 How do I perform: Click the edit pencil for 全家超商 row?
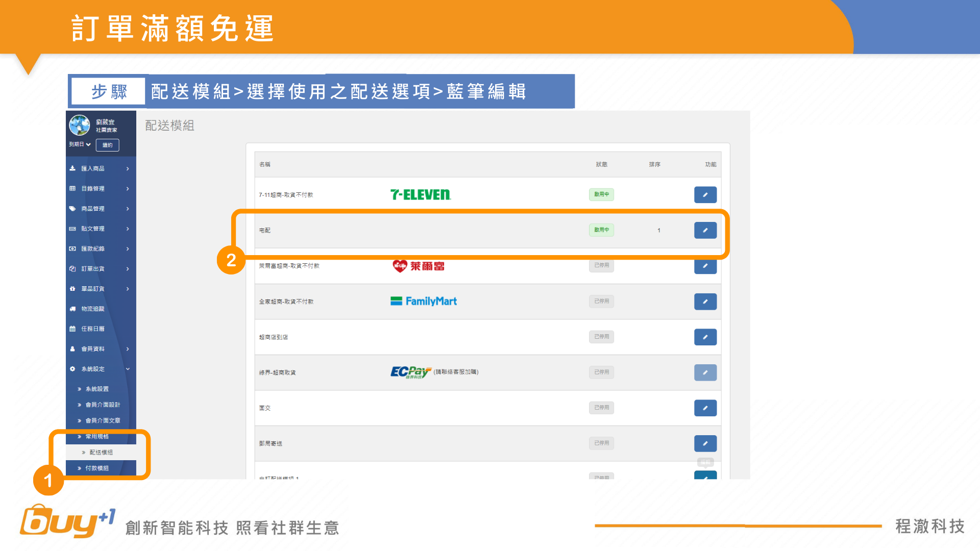click(705, 302)
